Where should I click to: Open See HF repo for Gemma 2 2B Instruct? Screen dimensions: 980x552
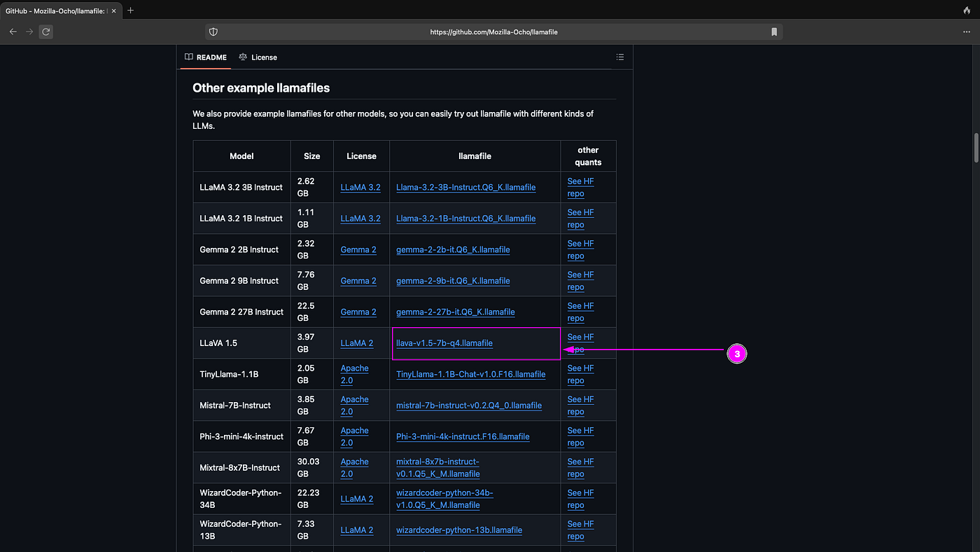click(x=580, y=249)
